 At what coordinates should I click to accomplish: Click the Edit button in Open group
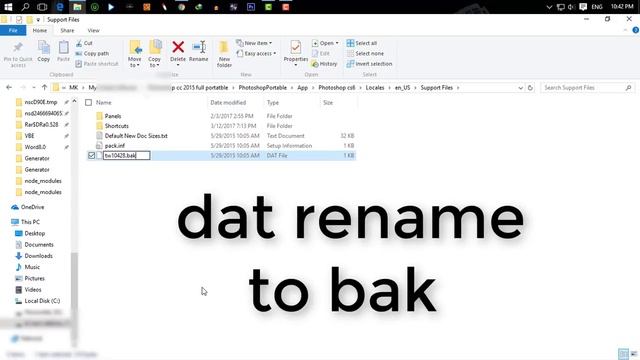click(x=321, y=53)
